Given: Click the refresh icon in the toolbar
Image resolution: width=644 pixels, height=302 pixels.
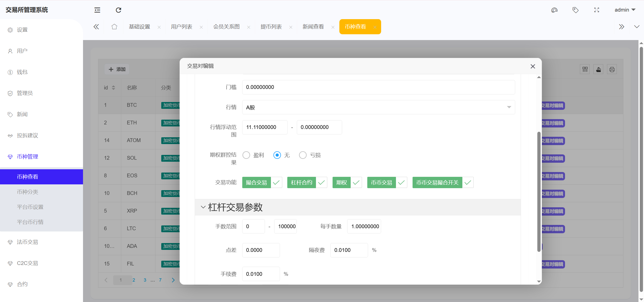Looking at the screenshot, I should click(x=118, y=10).
